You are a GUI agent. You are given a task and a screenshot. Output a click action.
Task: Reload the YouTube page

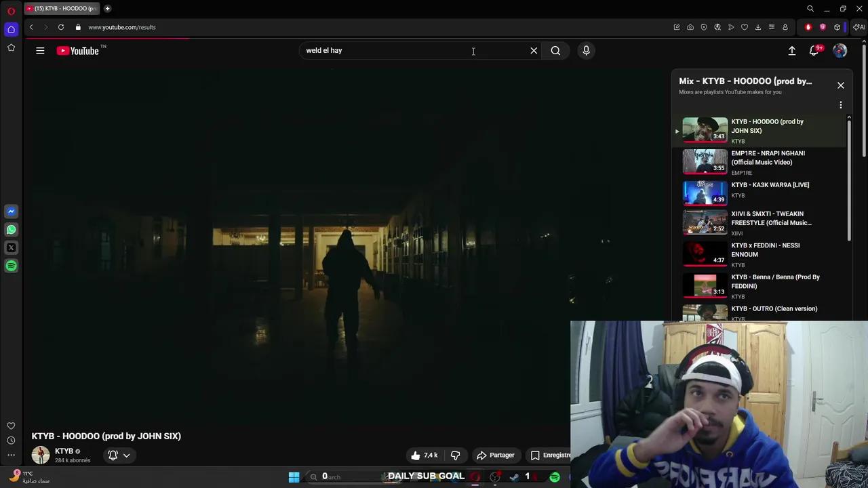61,27
